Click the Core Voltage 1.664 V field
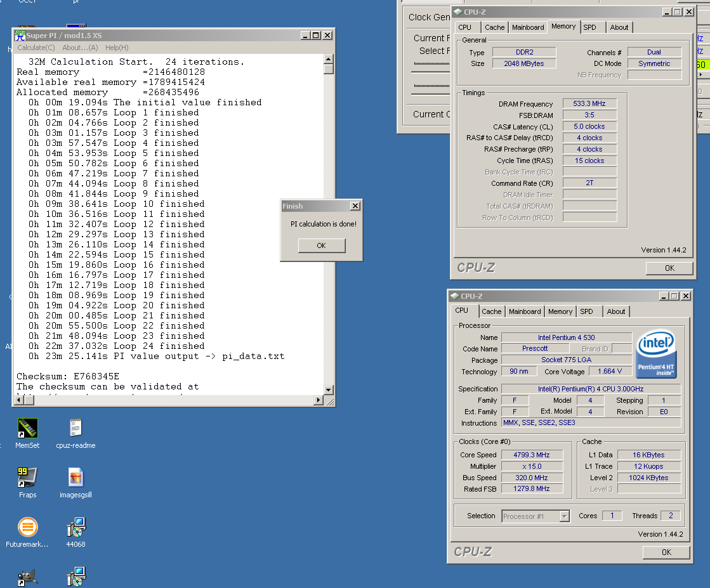 point(610,371)
